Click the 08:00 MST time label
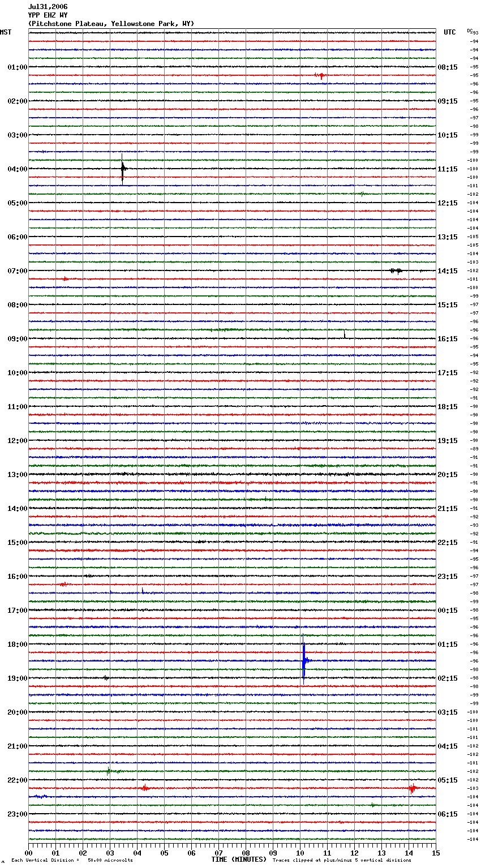The height and width of the screenshot is (868, 481). 18,305
